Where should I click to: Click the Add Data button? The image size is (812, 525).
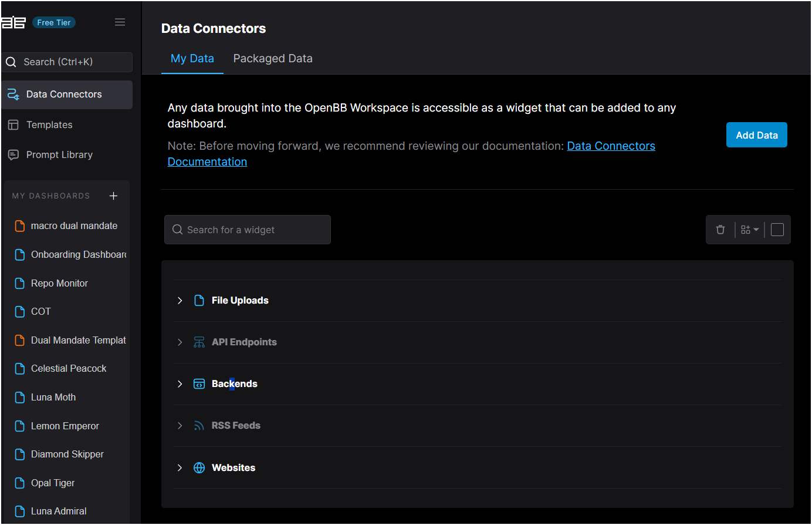pyautogui.click(x=757, y=135)
